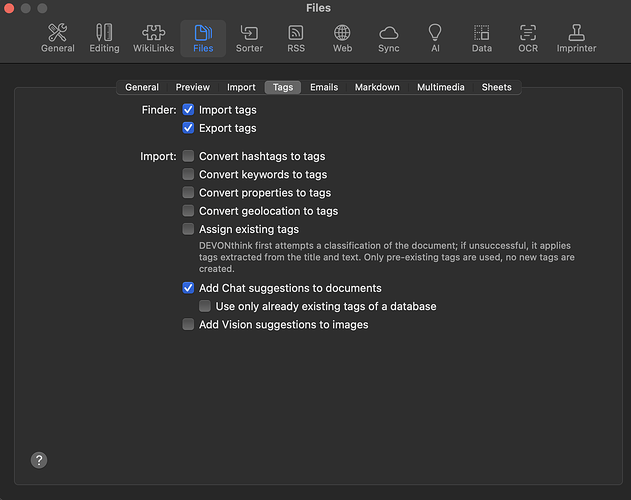631x500 pixels.
Task: Switch to the Web preferences pane
Action: [342, 38]
